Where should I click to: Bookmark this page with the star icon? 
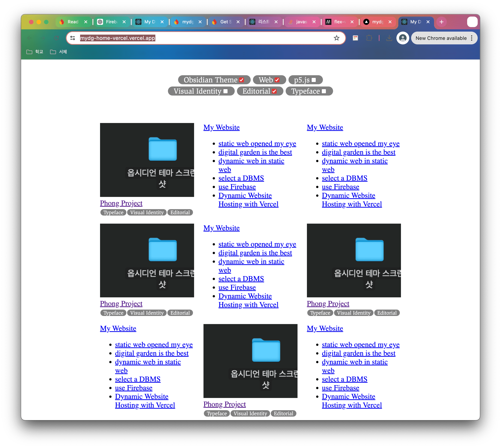336,38
